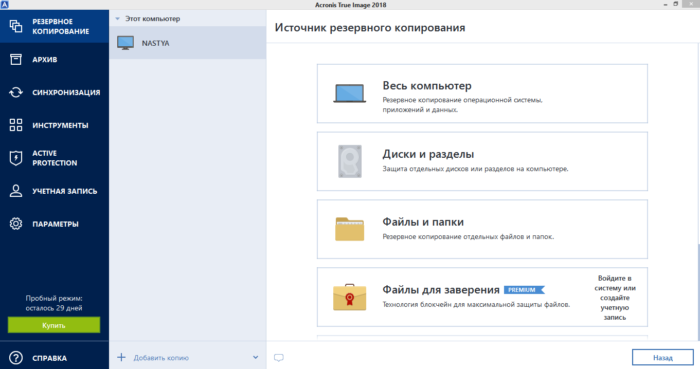700x369 pixels.
Task: Click the PREMIUM badge
Action: (x=524, y=290)
